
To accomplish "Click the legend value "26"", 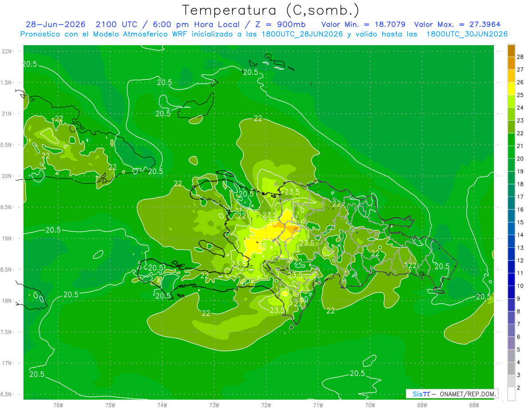I will (520, 82).
